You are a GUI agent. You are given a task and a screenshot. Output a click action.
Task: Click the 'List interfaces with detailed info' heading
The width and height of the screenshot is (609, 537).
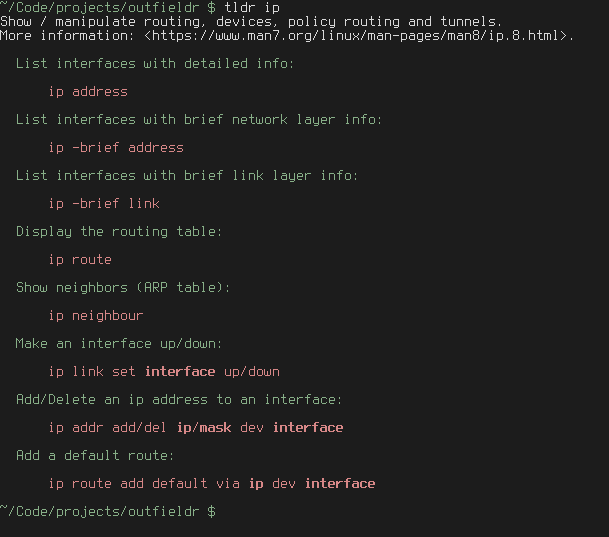tap(155, 64)
